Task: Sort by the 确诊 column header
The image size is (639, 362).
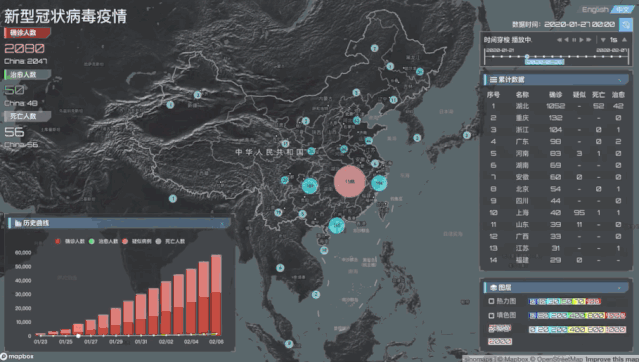Action: [x=555, y=95]
